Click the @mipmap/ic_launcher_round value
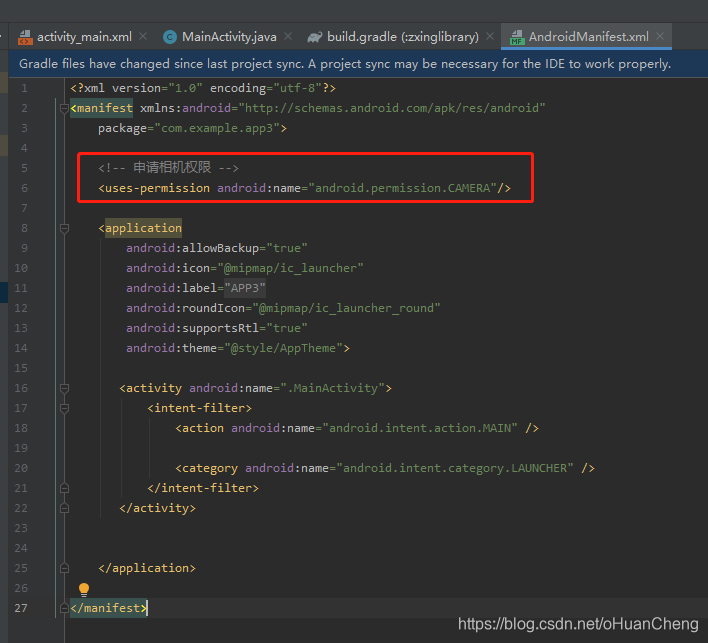Image resolution: width=708 pixels, height=643 pixels. pyautogui.click(x=346, y=308)
